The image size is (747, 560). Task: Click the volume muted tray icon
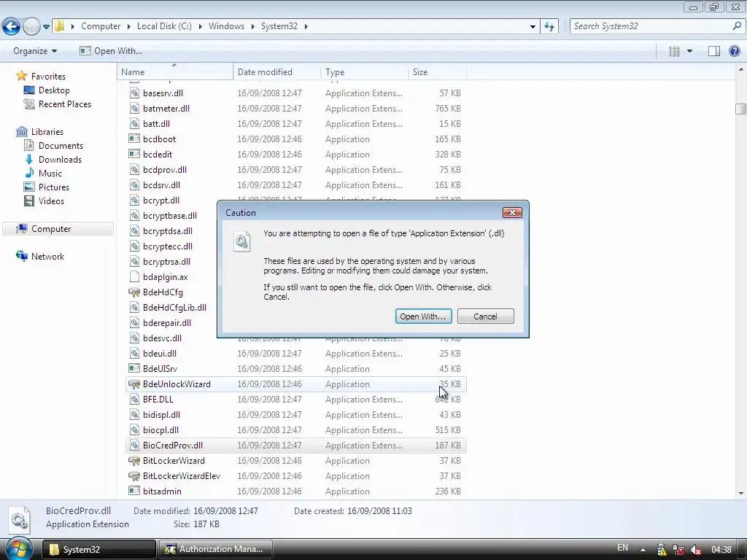click(695, 550)
